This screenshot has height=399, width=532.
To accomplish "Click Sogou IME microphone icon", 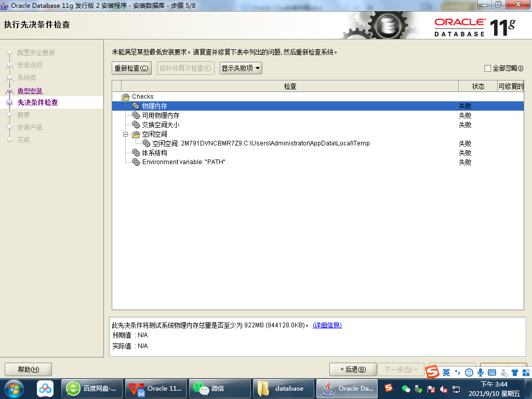I will point(481,373).
